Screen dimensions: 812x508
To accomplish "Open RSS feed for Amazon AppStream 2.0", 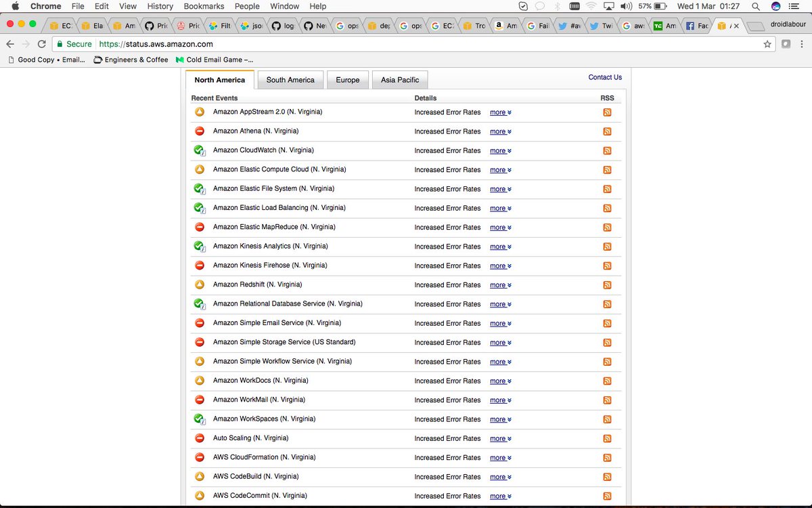I will coord(607,112).
